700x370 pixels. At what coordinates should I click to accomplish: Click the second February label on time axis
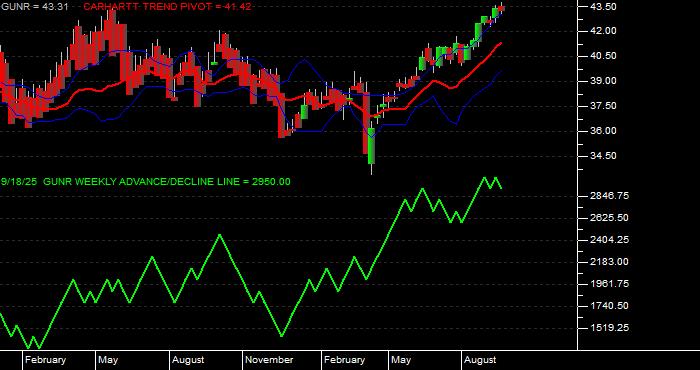coord(344,360)
